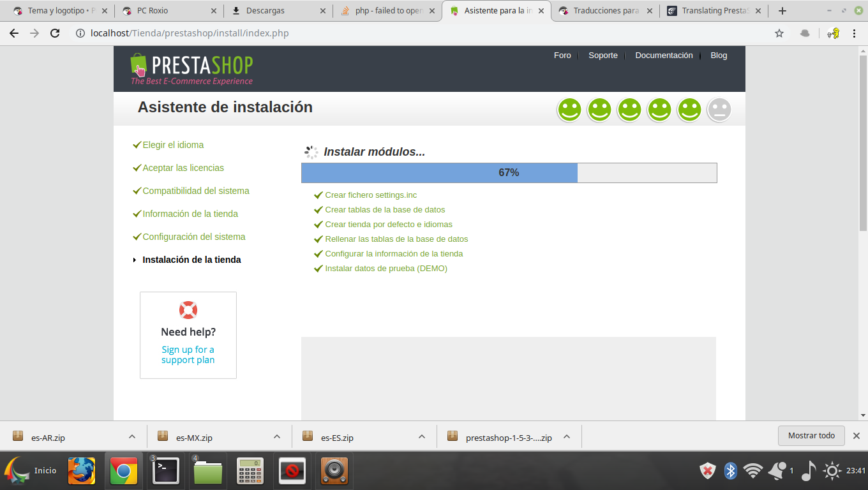Close the downloads bar
Image resolution: width=868 pixels, height=490 pixels.
[x=857, y=436]
